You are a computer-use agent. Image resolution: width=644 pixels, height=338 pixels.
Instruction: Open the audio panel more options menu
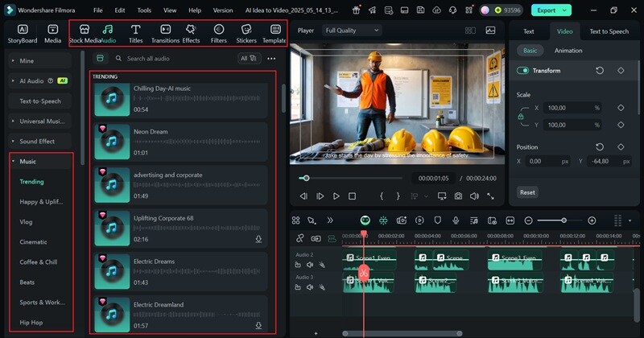tap(271, 59)
